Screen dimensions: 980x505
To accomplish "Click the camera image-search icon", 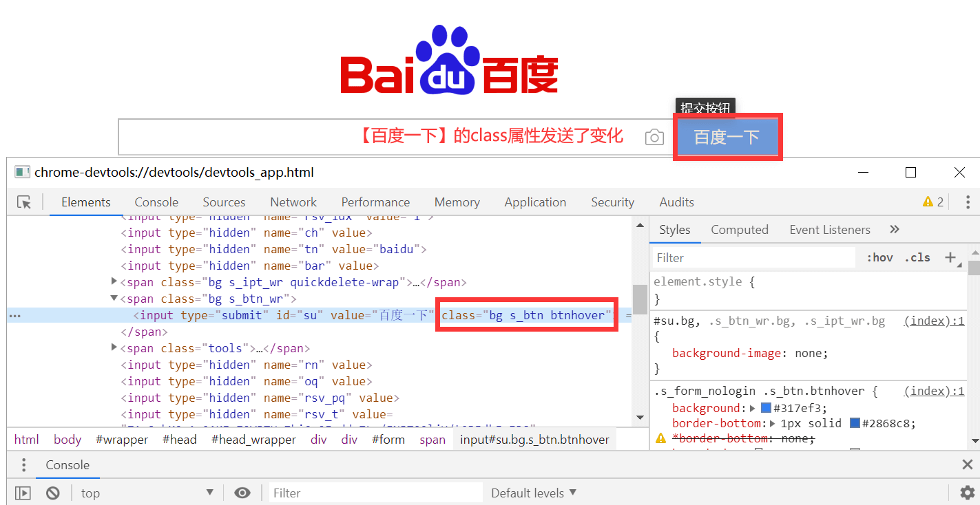I will [x=654, y=137].
